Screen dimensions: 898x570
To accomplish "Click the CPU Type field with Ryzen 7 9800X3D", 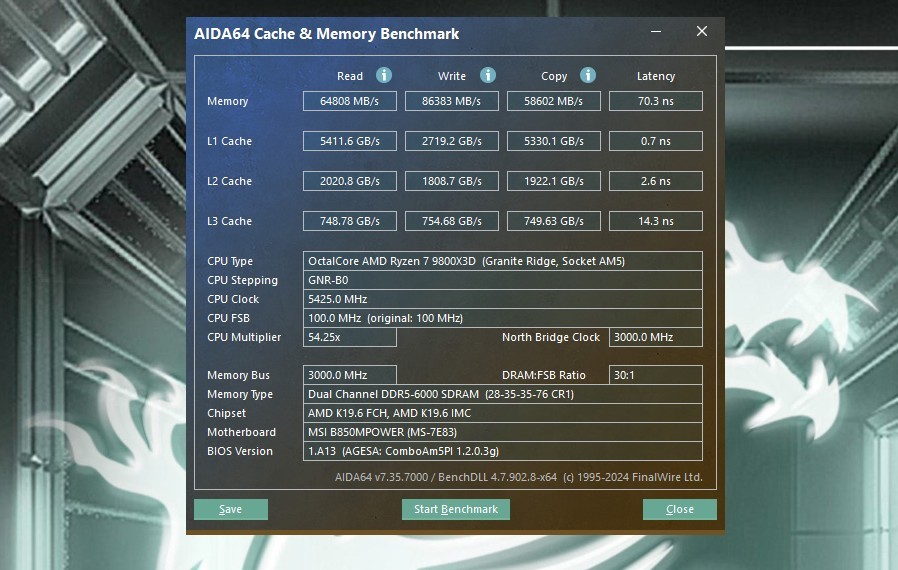I will pos(503,261).
